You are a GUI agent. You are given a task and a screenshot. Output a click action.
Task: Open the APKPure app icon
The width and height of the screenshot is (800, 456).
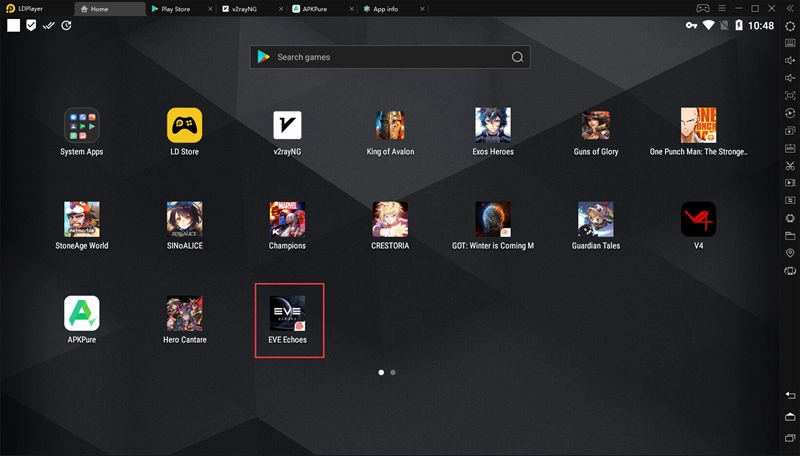[81, 313]
